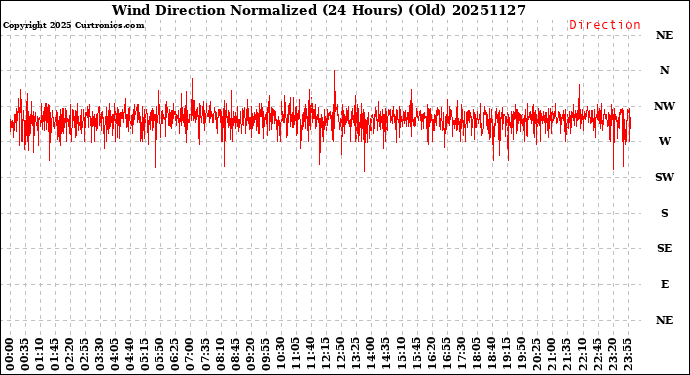Image resolution: width=690 pixels, height=375 pixels.
Task: Choose the "09:55" time label
Action: [x=265, y=355]
